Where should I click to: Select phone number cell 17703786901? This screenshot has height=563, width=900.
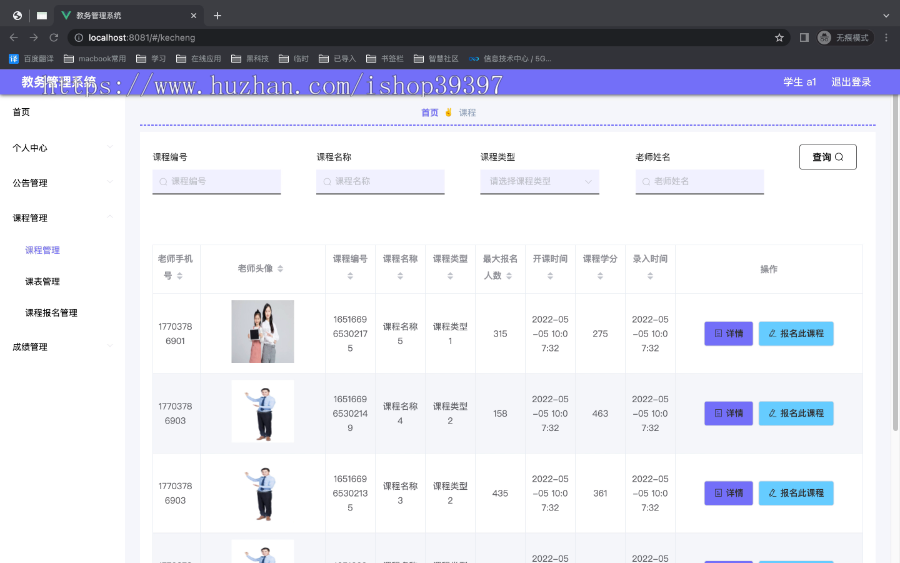pyautogui.click(x=176, y=333)
